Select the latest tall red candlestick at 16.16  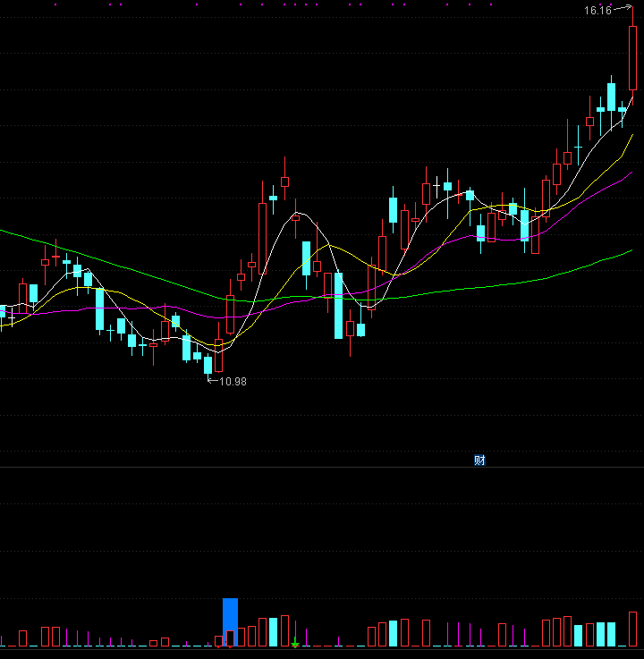(x=632, y=58)
